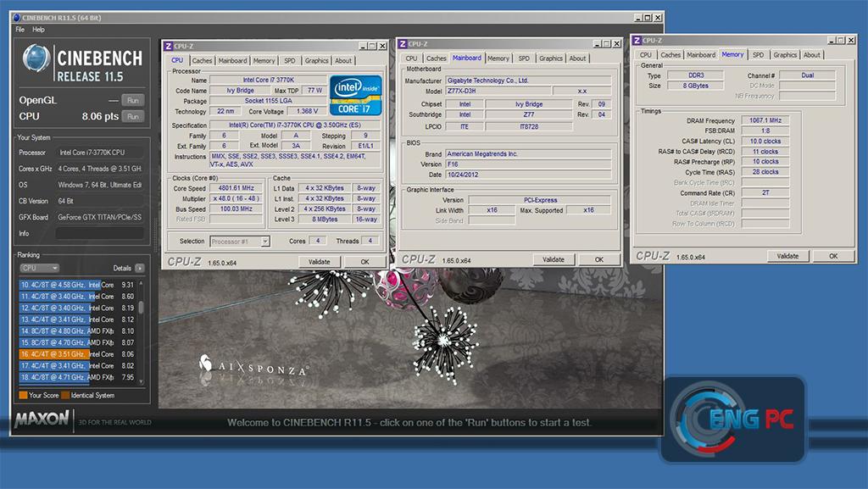Open Memory tab in Mainboard CPU-Z window

(498, 58)
